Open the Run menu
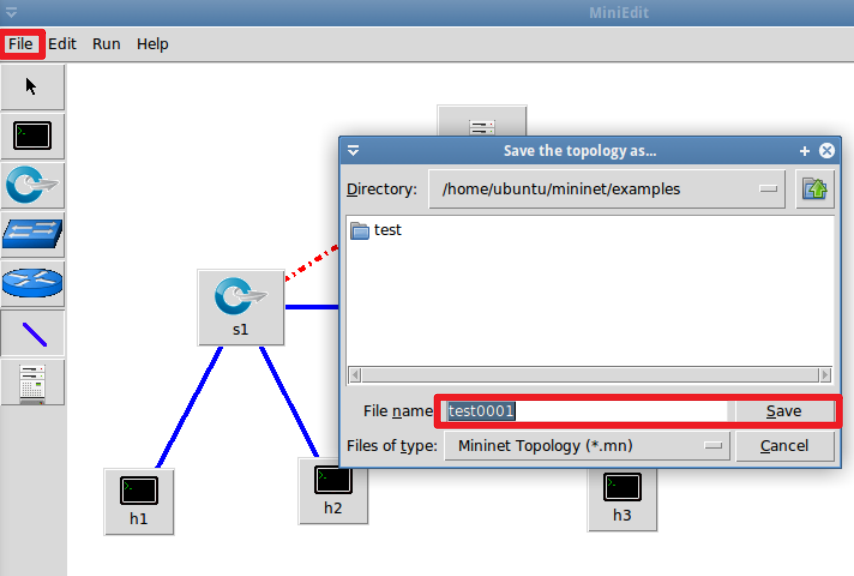The height and width of the screenshot is (576, 854). [x=106, y=44]
